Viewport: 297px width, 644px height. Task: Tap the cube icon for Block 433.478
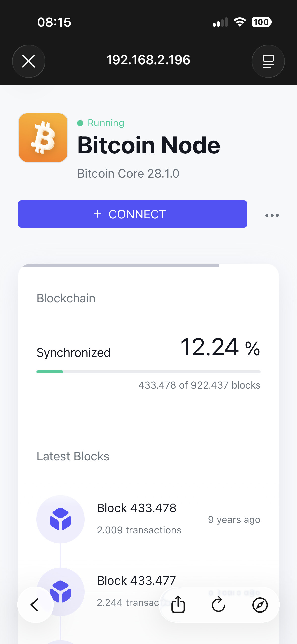pos(60,519)
